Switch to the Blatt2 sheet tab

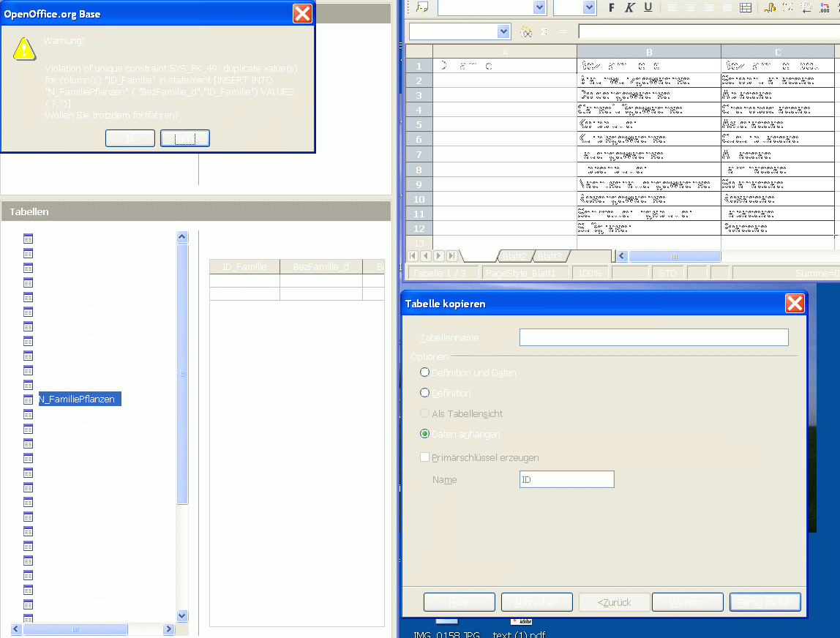(x=514, y=256)
